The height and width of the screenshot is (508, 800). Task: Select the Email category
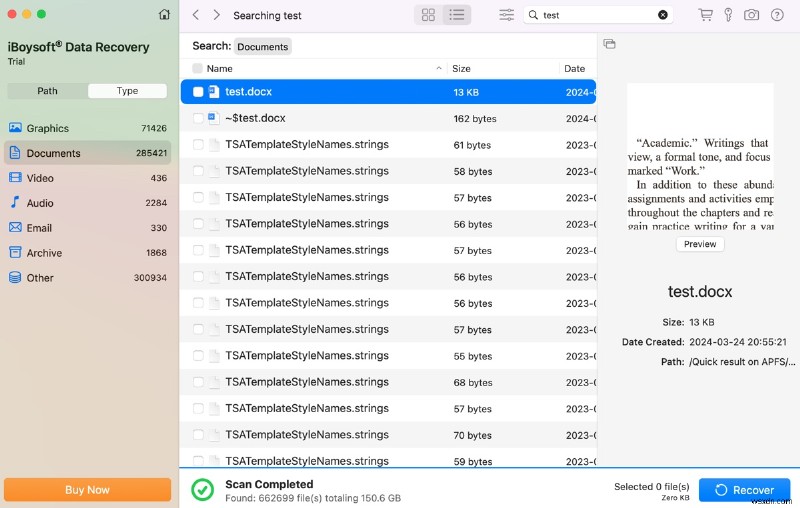[x=88, y=228]
